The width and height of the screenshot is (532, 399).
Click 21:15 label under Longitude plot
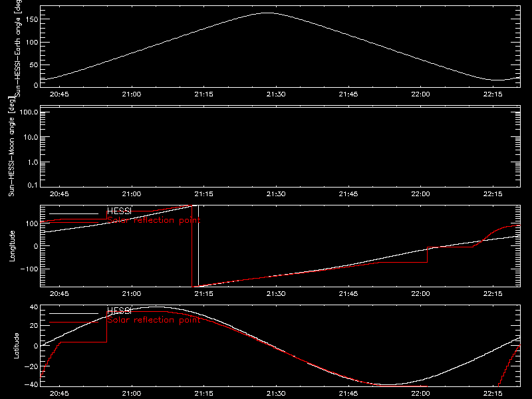[203, 294]
